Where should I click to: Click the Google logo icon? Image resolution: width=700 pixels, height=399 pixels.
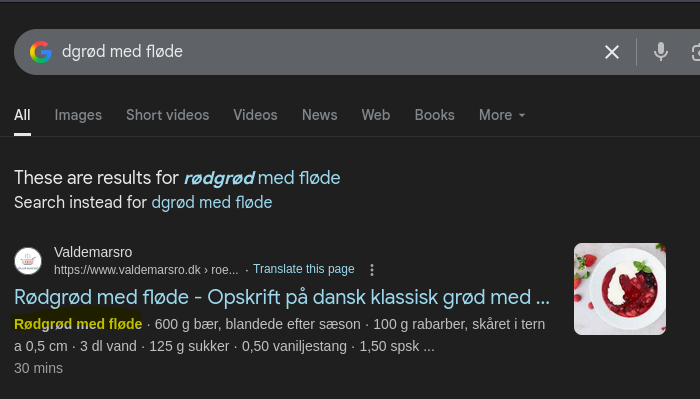[x=41, y=52]
